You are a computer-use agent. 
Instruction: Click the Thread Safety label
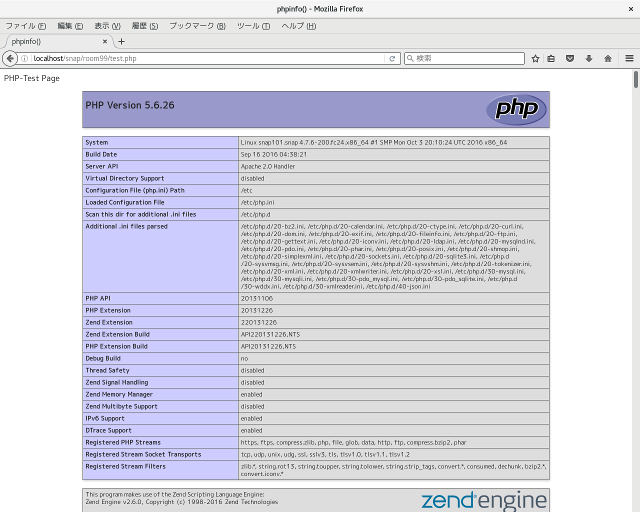coord(107,370)
